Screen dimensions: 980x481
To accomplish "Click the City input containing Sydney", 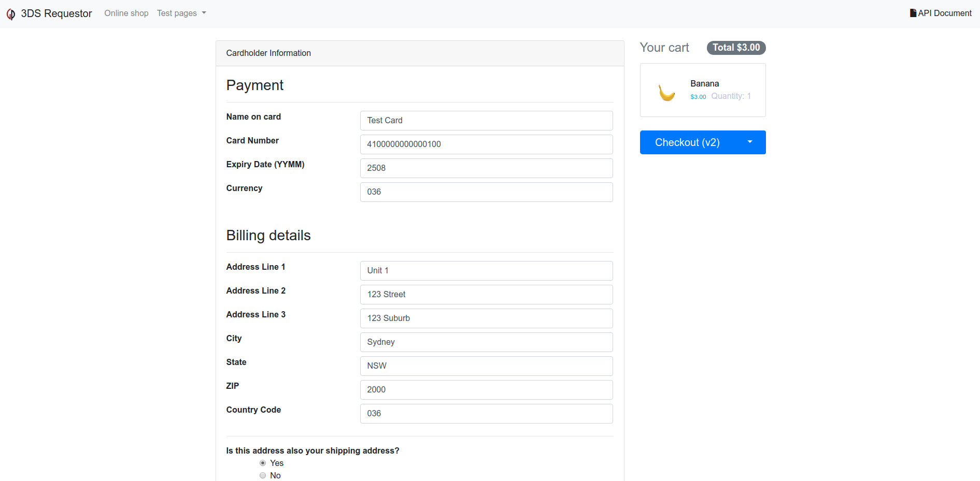I will click(x=486, y=342).
